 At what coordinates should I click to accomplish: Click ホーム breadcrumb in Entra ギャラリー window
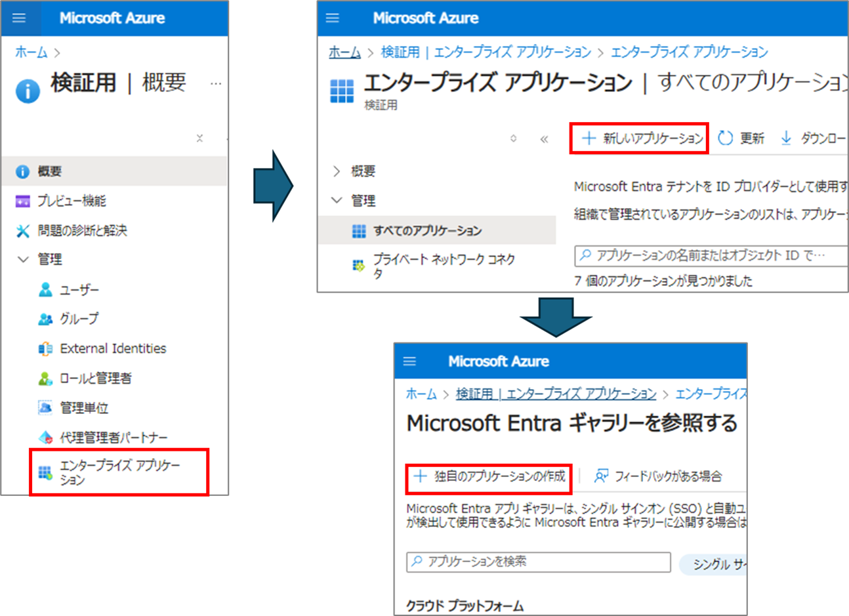click(x=421, y=394)
